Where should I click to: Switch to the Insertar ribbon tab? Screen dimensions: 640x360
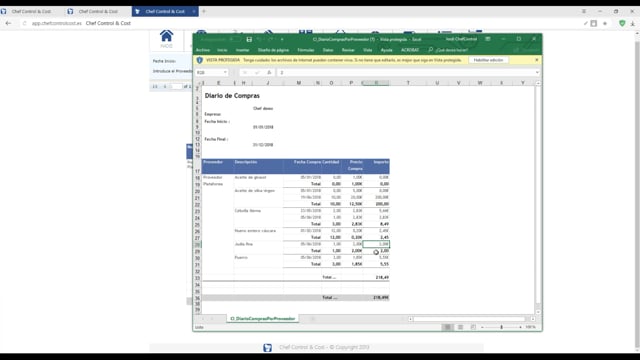pos(242,50)
